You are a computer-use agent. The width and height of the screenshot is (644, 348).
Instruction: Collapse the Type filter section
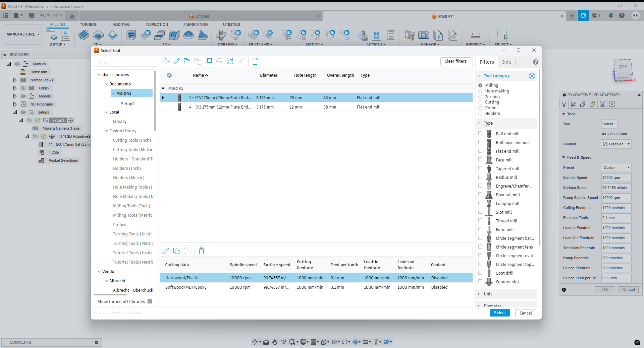coord(479,123)
